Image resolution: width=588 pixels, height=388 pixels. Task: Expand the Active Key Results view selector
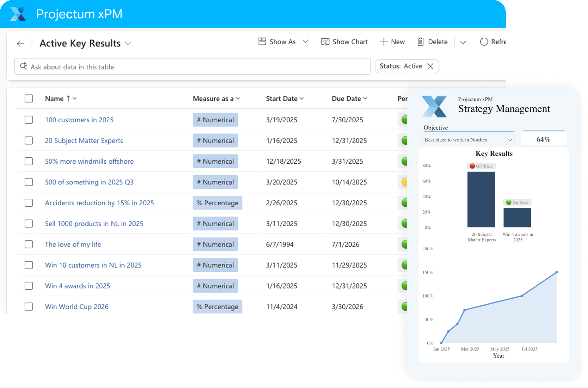point(128,44)
